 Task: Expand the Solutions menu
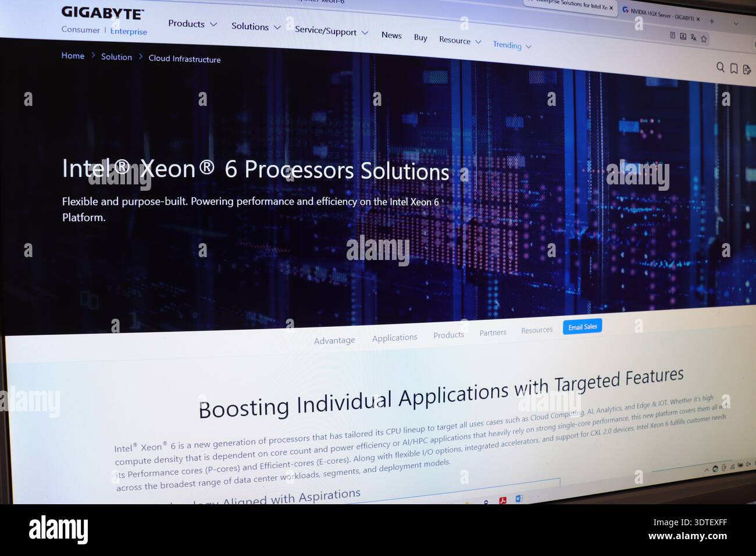click(x=256, y=27)
